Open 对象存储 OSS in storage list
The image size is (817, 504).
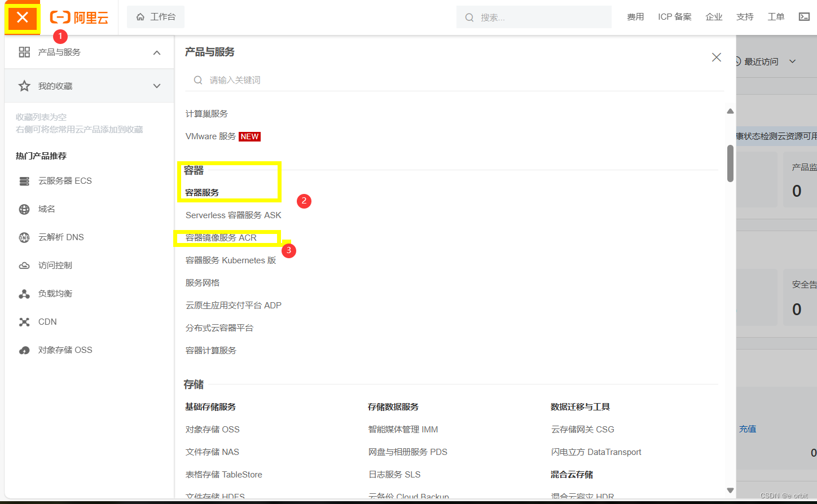click(x=213, y=430)
